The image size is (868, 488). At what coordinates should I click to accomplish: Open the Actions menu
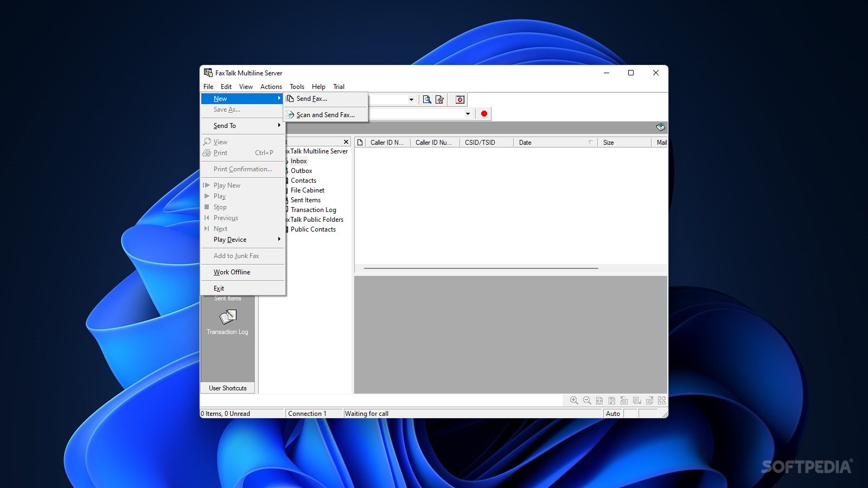[271, 87]
